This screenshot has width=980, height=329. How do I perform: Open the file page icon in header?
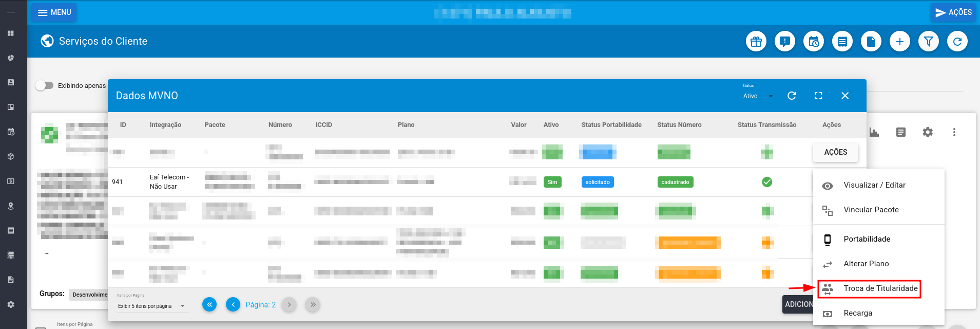871,41
